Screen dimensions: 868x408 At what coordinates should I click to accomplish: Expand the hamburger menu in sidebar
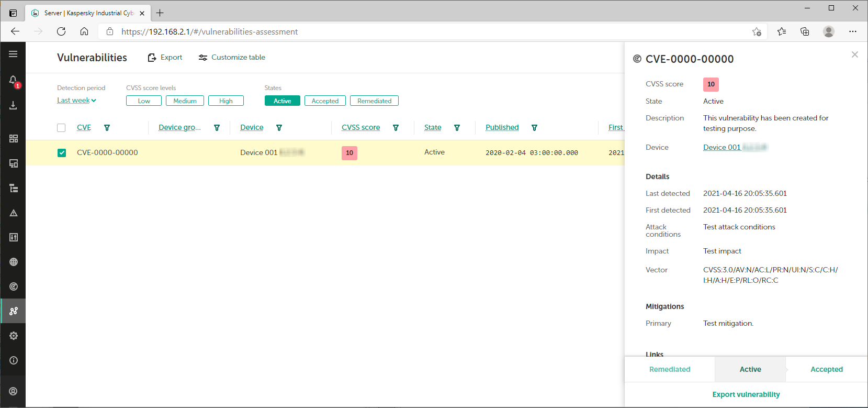13,54
